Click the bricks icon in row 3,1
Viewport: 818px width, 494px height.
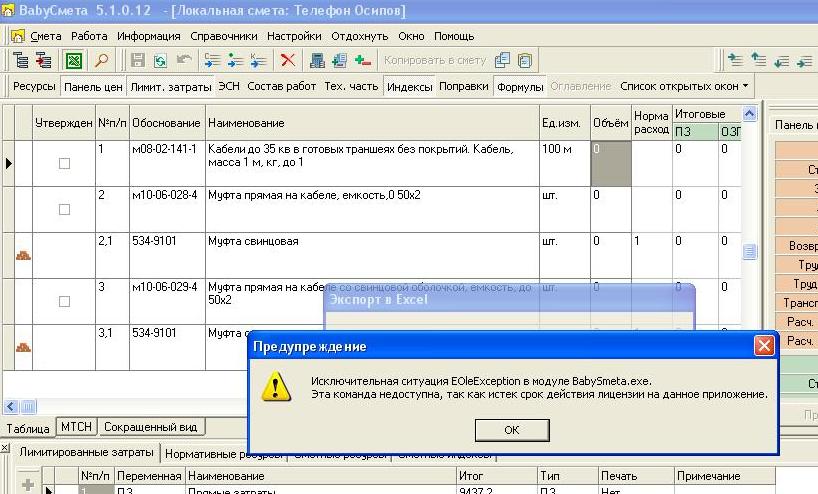pos(23,347)
